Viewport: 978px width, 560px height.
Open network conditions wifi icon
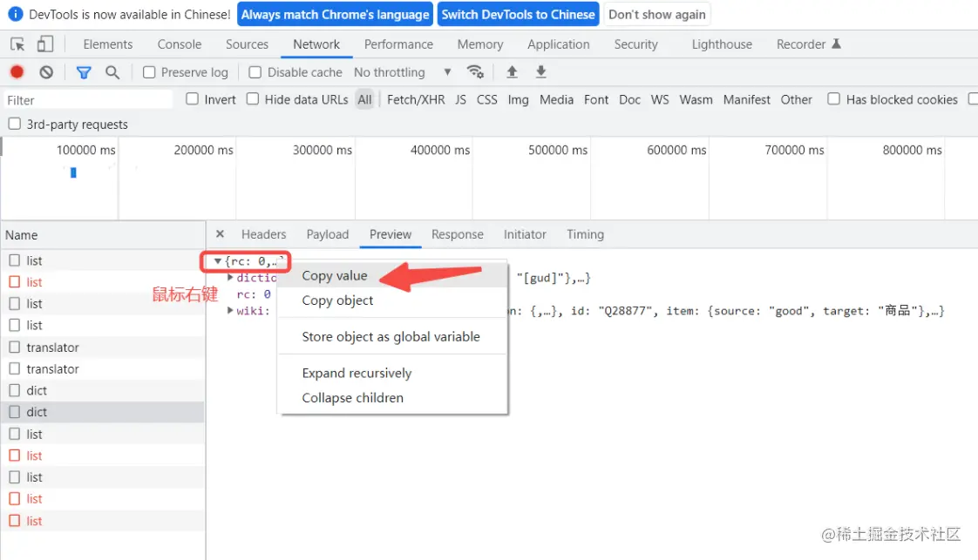click(475, 72)
